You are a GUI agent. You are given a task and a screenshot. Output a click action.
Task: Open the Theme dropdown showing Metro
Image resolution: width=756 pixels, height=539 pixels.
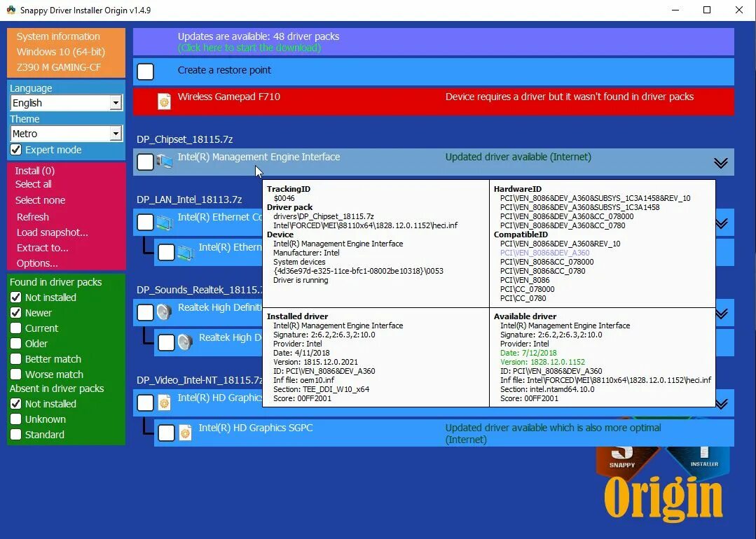pyautogui.click(x=67, y=134)
